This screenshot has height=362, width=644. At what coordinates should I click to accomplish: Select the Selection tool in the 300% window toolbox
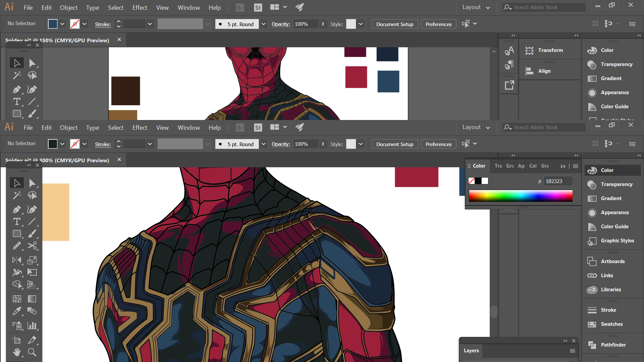[x=17, y=183]
